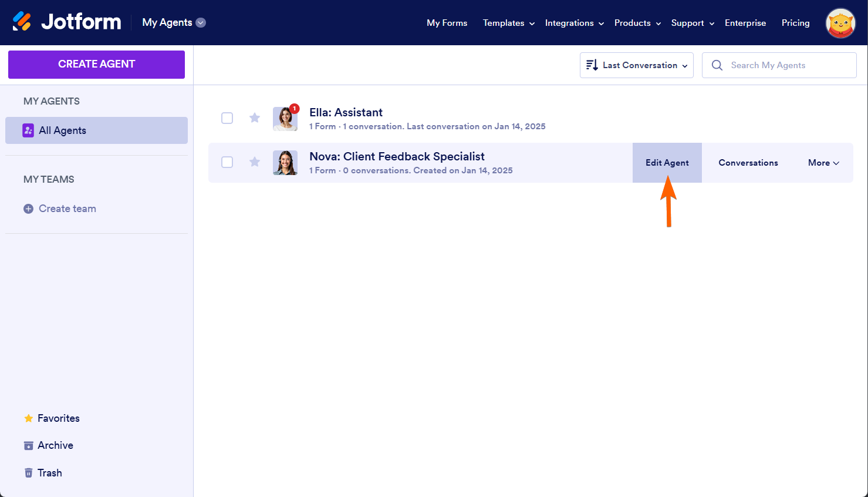This screenshot has width=868, height=497.
Task: Click the MY AGENTS section heading
Action: pos(52,101)
